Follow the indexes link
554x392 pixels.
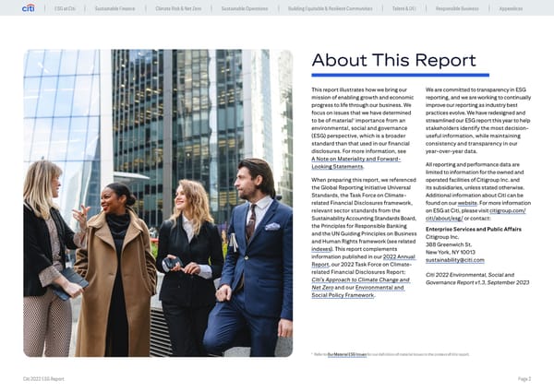pyautogui.click(x=321, y=248)
